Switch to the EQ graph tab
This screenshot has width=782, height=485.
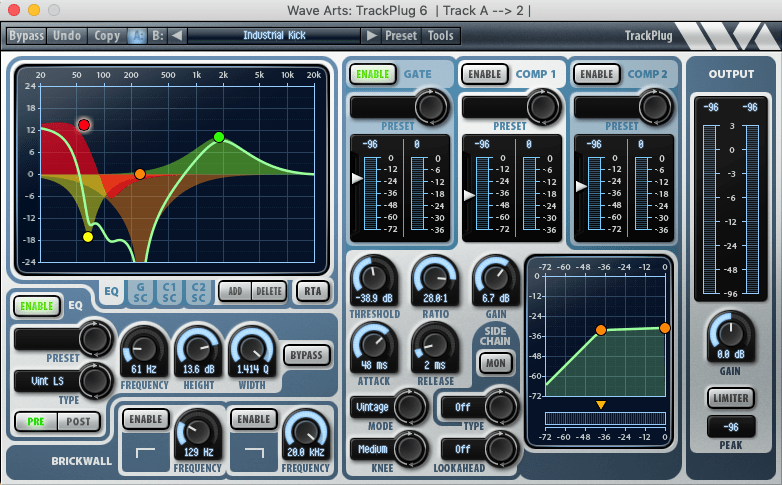point(111,291)
